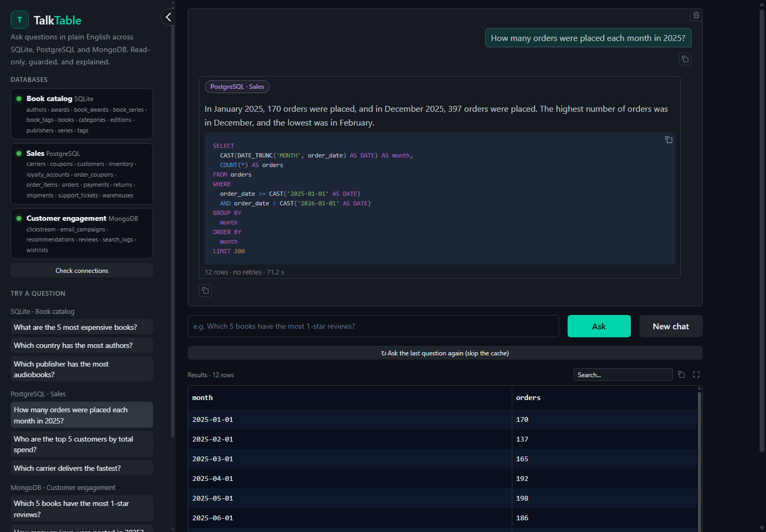This screenshot has width=766, height=532.
Task: Click the results Search box
Action: (x=623, y=375)
